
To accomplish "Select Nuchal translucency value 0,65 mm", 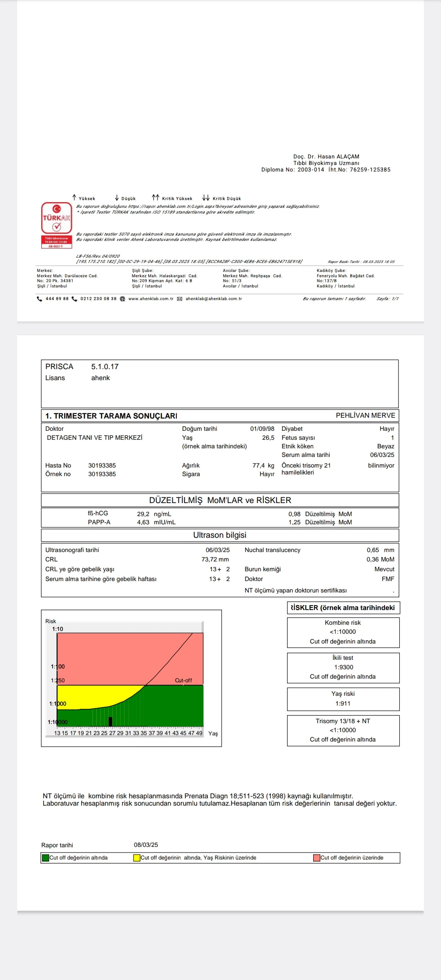I will (x=381, y=550).
